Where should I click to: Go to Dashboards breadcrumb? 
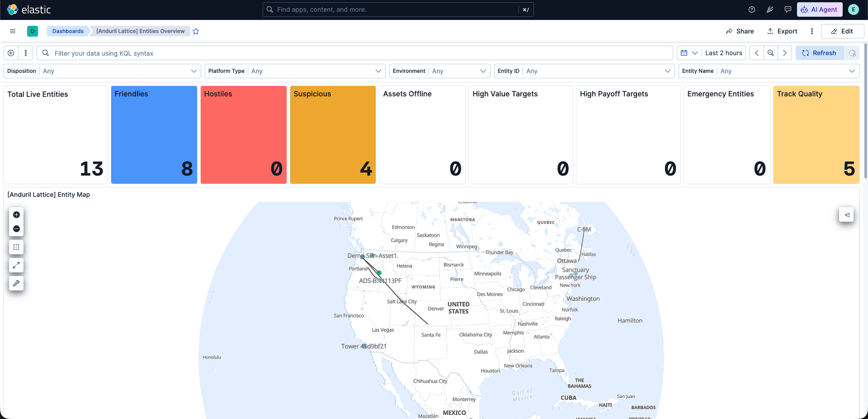click(x=68, y=31)
